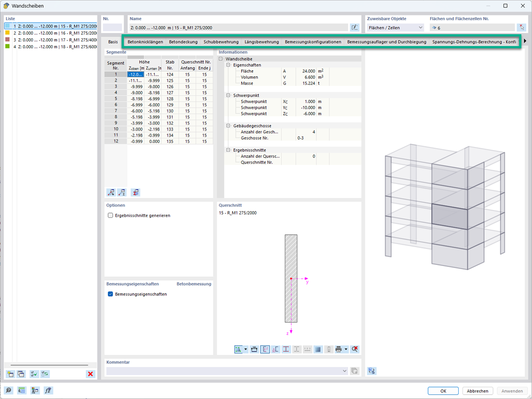This screenshot has width=532, height=399.
Task: Select list item 3 with the red-brown swatch
Action: [51, 39]
